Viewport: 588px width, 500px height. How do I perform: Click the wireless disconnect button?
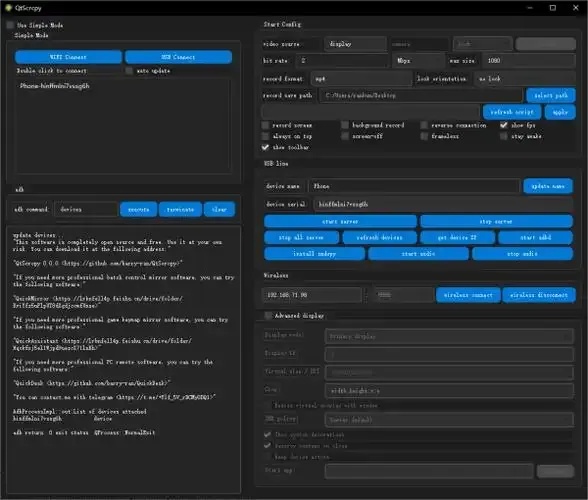[x=539, y=295]
